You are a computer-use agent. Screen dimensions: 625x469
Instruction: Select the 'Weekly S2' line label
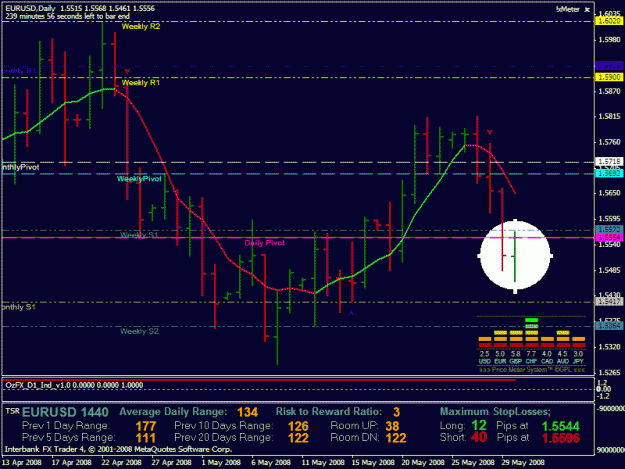click(x=139, y=331)
